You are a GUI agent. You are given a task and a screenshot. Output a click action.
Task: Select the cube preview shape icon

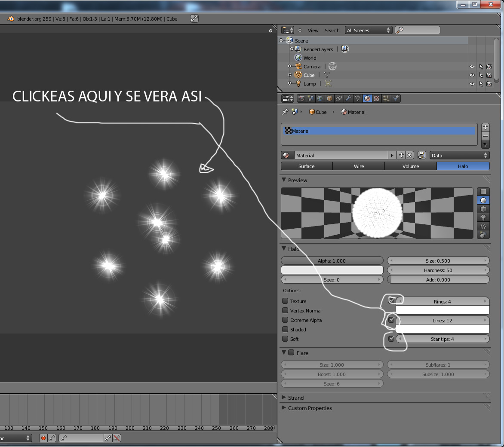[483, 209]
